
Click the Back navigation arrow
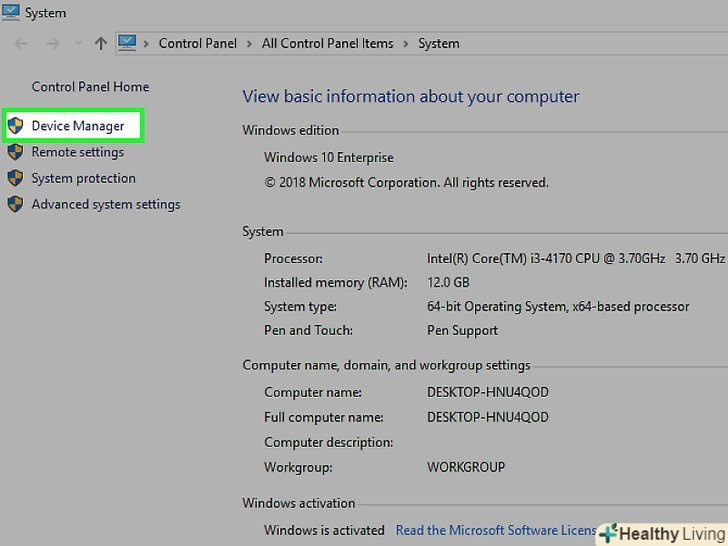coord(22,44)
